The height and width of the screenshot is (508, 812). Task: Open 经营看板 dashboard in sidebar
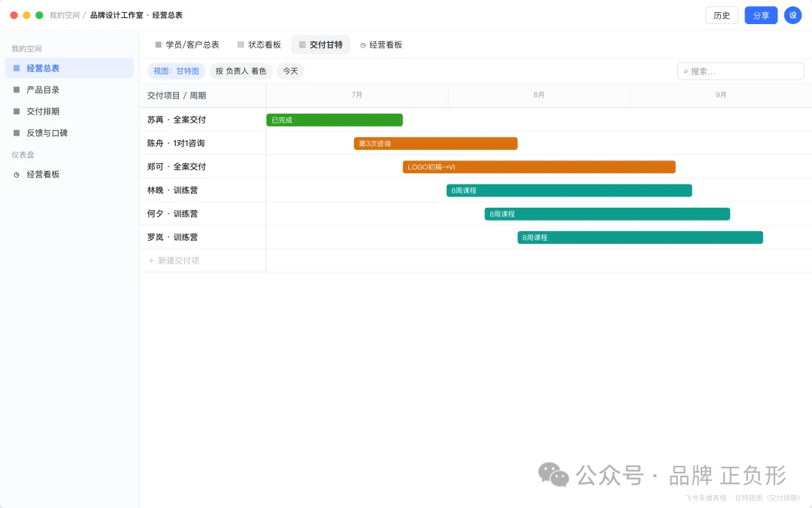point(69,175)
